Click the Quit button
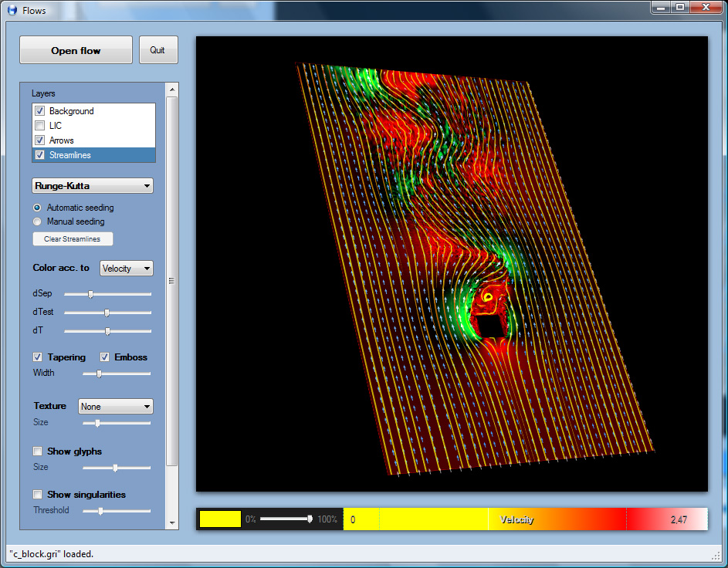The image size is (728, 568). [x=157, y=50]
